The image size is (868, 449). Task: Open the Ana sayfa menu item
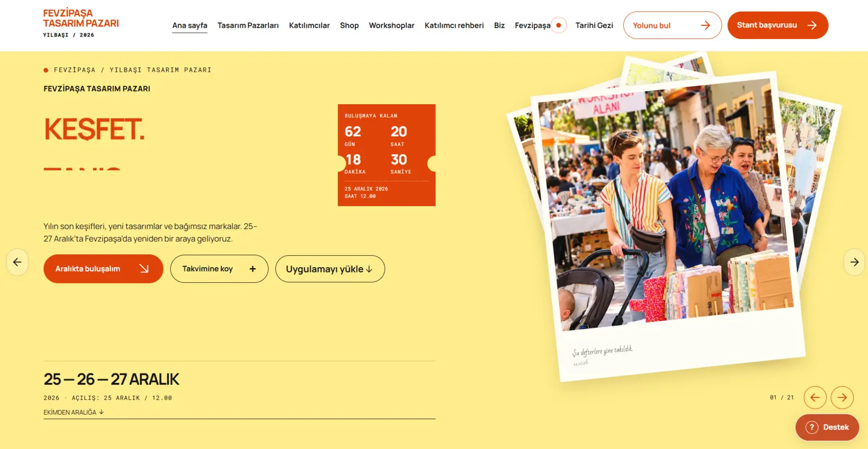point(190,26)
